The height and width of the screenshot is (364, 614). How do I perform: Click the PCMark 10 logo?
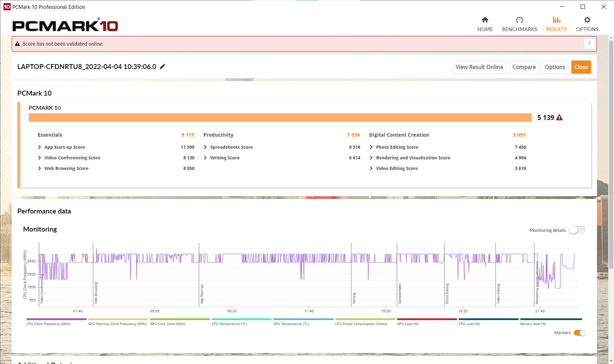(65, 25)
